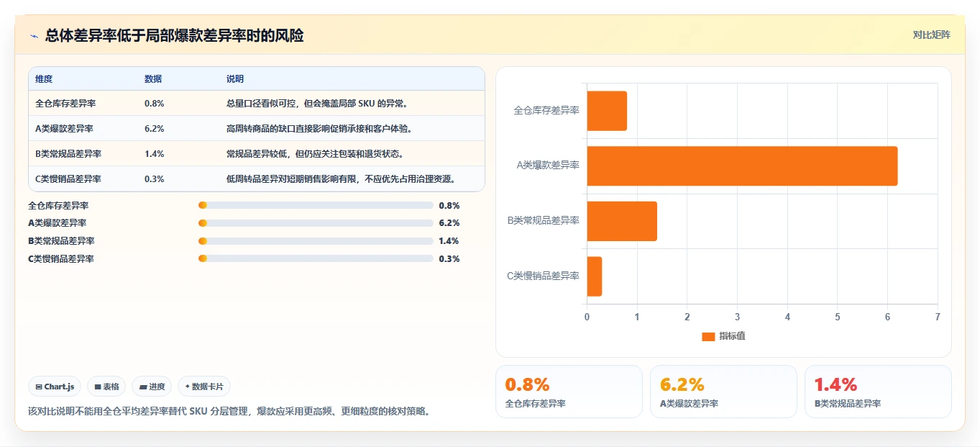The image size is (980, 447).
Task: Click progress list label B类常规品差异率
Action: click(61, 241)
